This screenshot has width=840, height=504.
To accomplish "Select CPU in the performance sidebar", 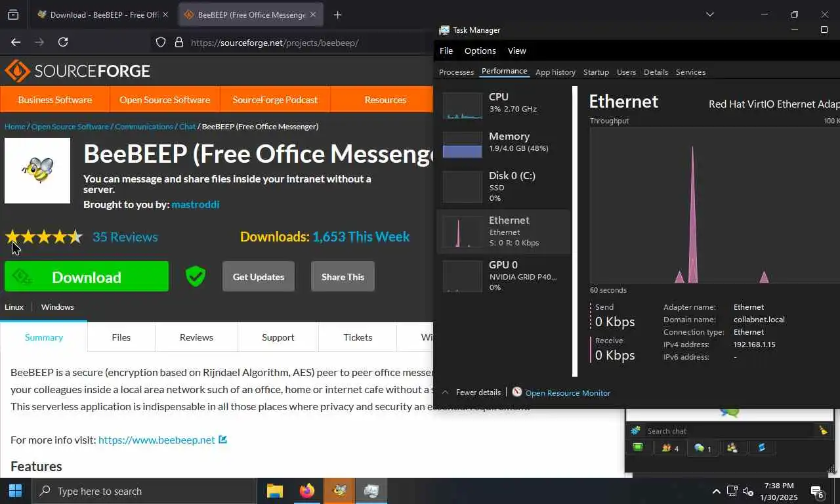I will tap(503, 105).
